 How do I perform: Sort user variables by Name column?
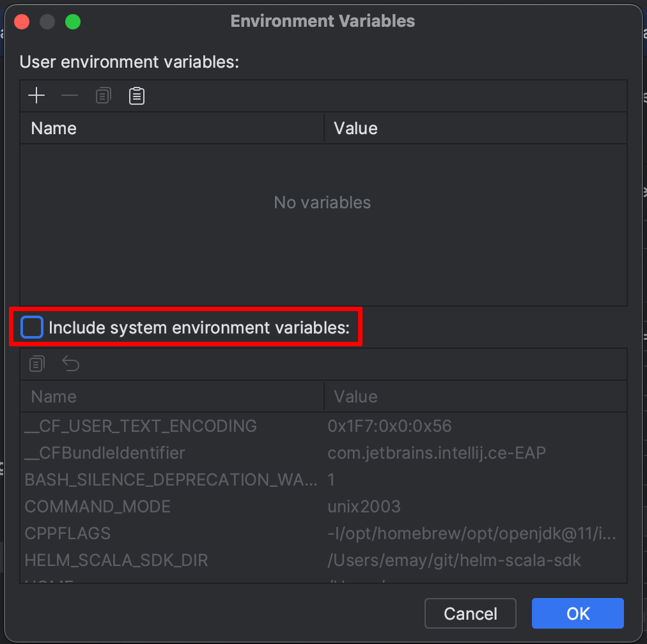pos(173,128)
